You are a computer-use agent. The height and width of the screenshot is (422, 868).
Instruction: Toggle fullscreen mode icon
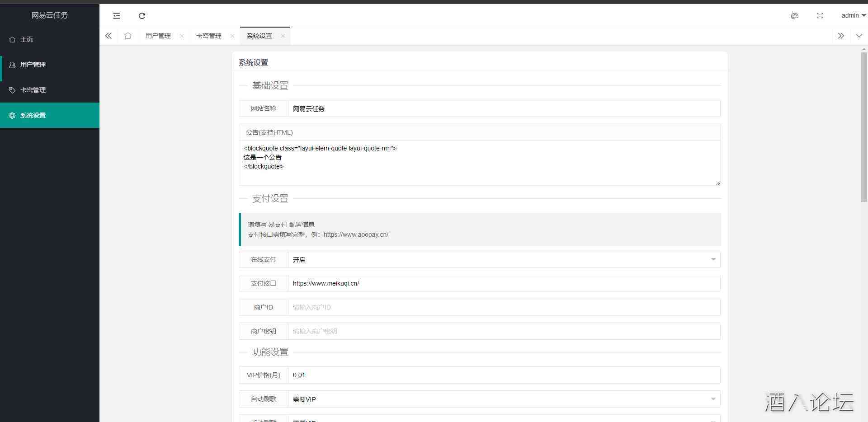[820, 16]
